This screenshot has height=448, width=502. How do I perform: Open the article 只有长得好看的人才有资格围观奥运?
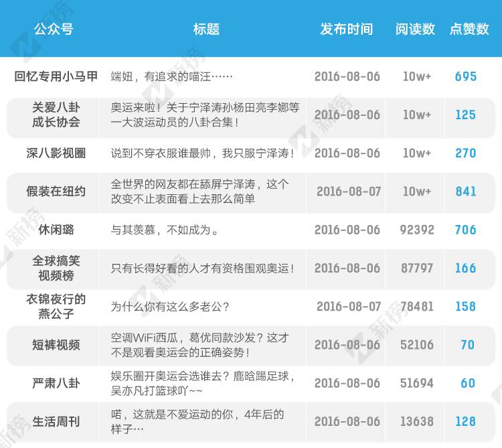pos(202,269)
